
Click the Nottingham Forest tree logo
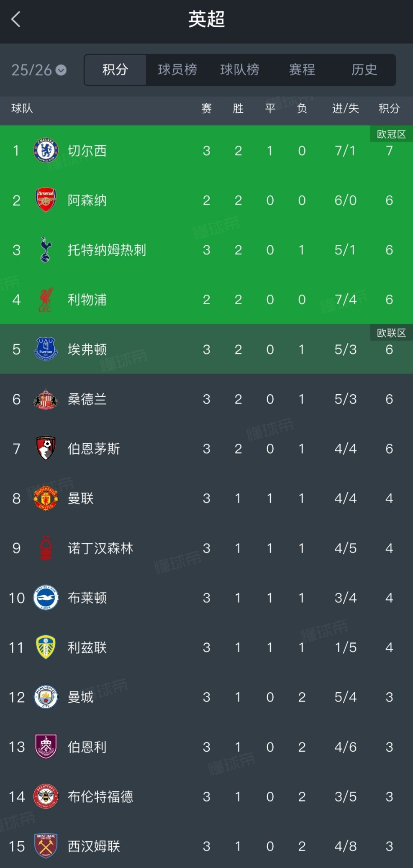tap(46, 548)
